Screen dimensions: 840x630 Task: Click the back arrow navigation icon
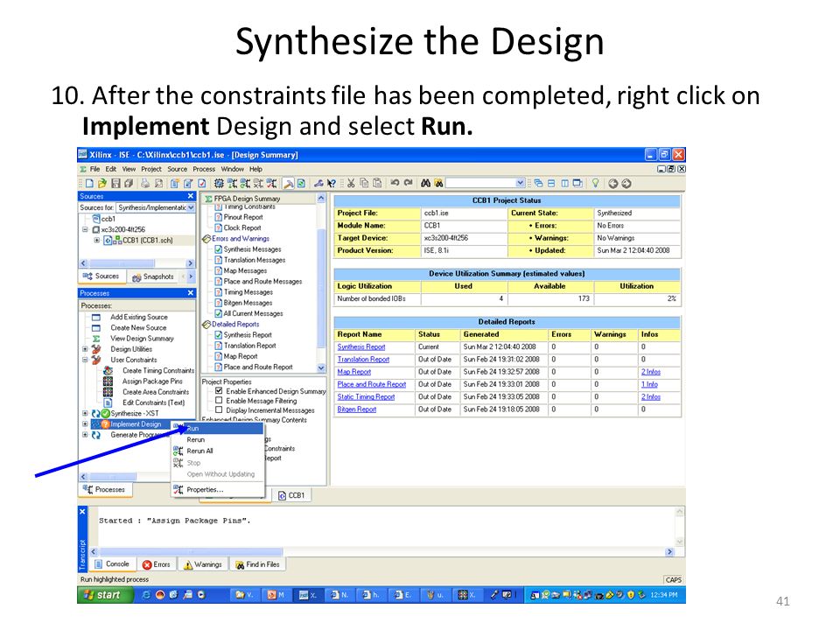(613, 183)
